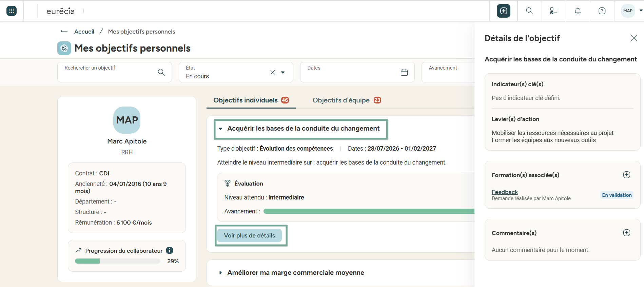Open the help question mark icon

[602, 11]
